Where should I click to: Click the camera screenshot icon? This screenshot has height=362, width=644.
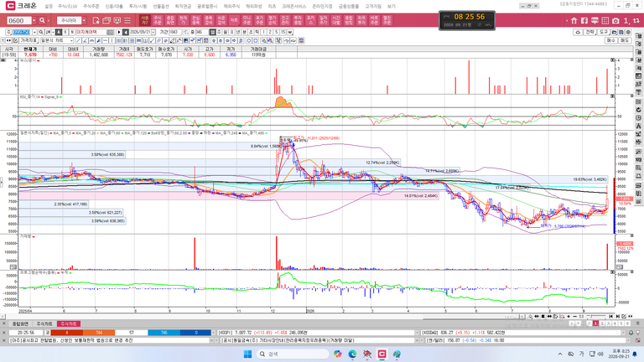coord(615,20)
